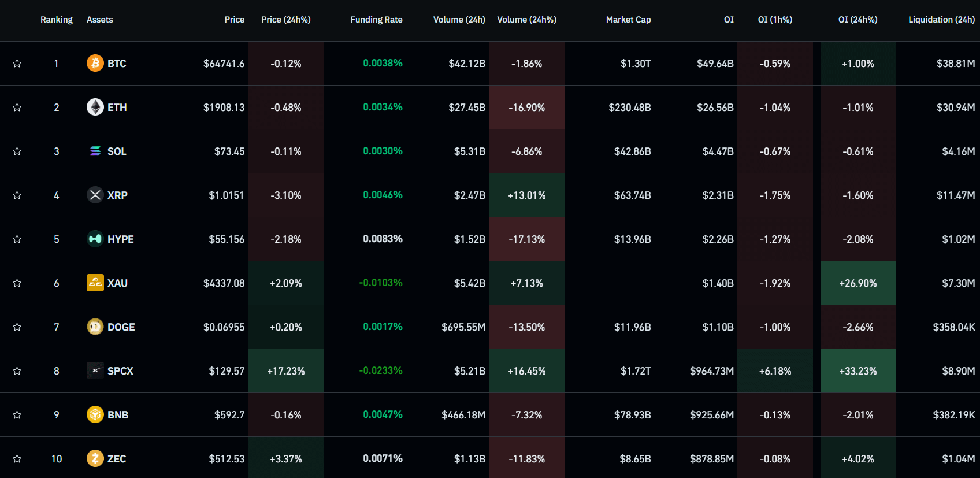Sort by the Price column header
This screenshot has width=980, height=478.
click(235, 20)
